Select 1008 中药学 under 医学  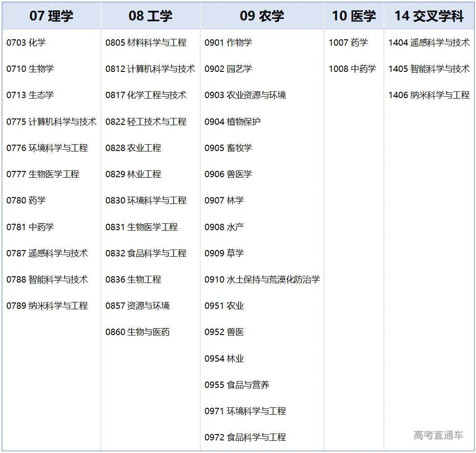coord(352,70)
